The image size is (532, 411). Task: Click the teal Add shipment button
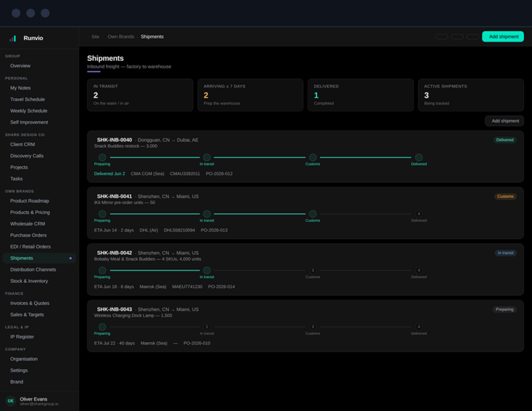503,37
